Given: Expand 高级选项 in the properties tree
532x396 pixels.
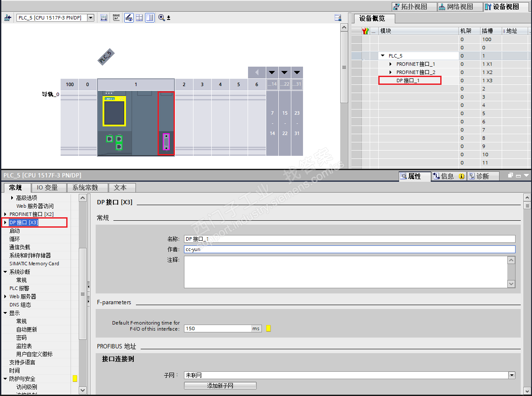Looking at the screenshot, I should (12, 198).
